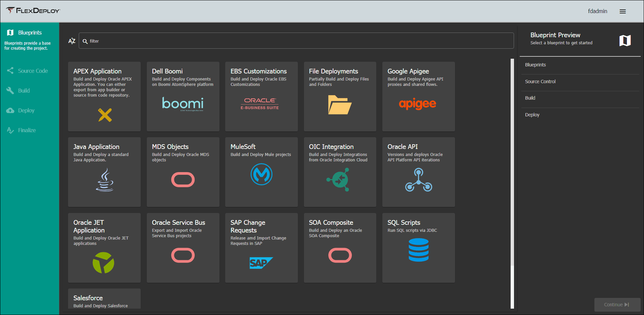Viewport: 644px width, 315px height.
Task: Click the Source Code share icon
Action: [x=10, y=71]
